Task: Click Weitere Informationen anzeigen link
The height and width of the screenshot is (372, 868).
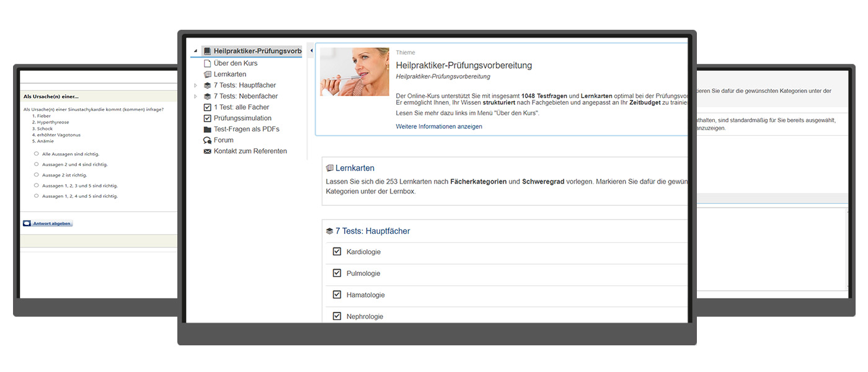Action: (439, 126)
